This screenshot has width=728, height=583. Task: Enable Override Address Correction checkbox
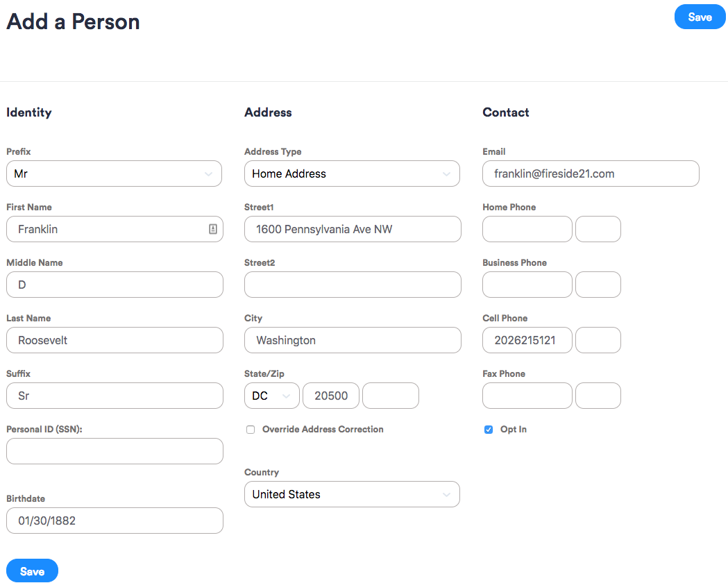(x=251, y=430)
